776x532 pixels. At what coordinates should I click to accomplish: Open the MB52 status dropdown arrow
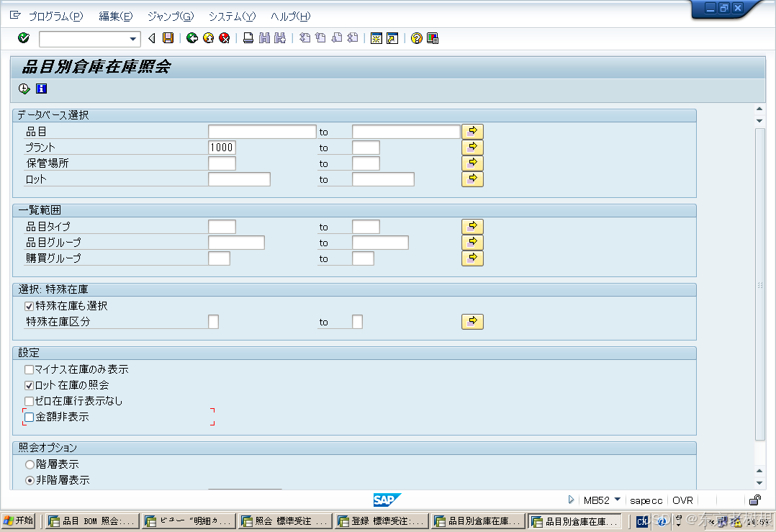coord(617,500)
